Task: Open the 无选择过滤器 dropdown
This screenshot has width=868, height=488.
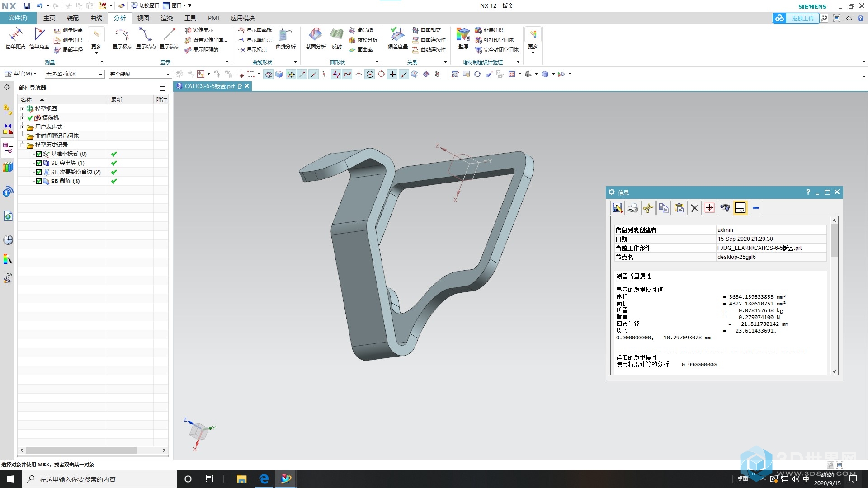Action: tap(75, 74)
